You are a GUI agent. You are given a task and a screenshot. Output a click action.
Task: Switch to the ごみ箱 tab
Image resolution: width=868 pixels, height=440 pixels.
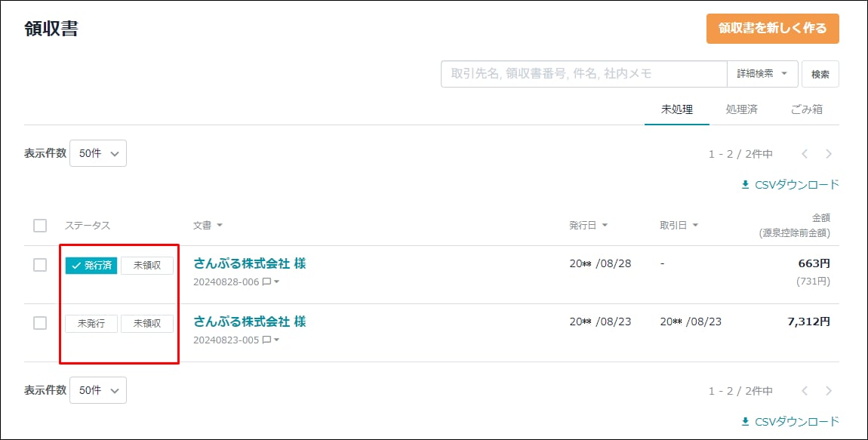tap(807, 109)
